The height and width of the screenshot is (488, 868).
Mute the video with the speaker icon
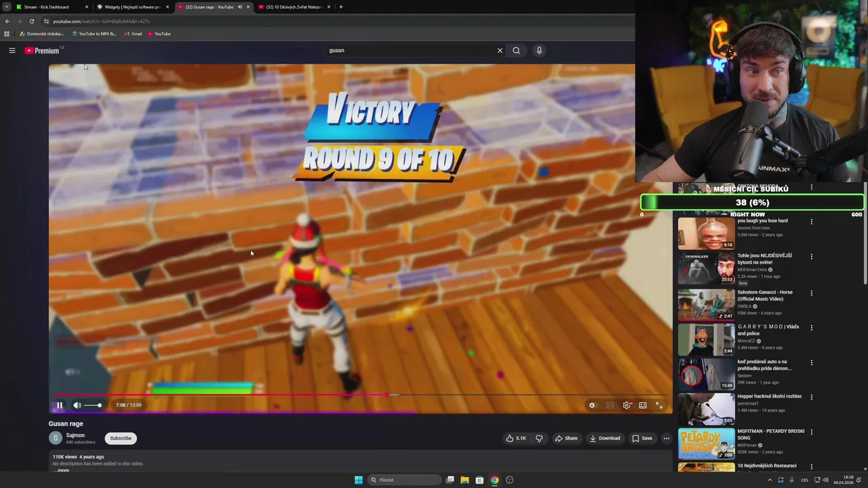point(77,405)
